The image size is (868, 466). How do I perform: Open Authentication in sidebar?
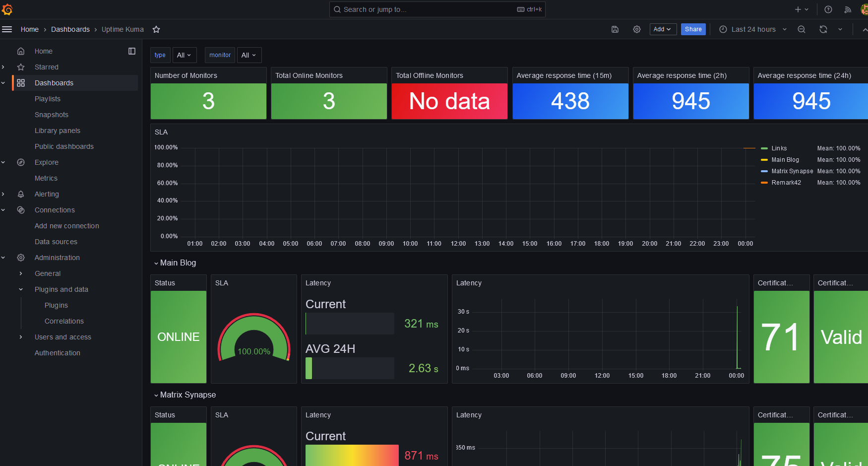pyautogui.click(x=58, y=353)
